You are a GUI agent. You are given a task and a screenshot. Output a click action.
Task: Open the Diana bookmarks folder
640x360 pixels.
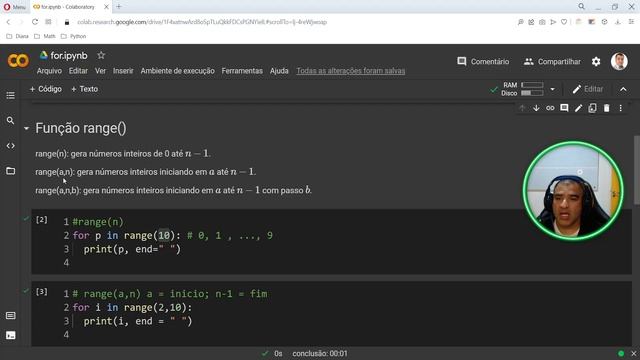pos(18,36)
